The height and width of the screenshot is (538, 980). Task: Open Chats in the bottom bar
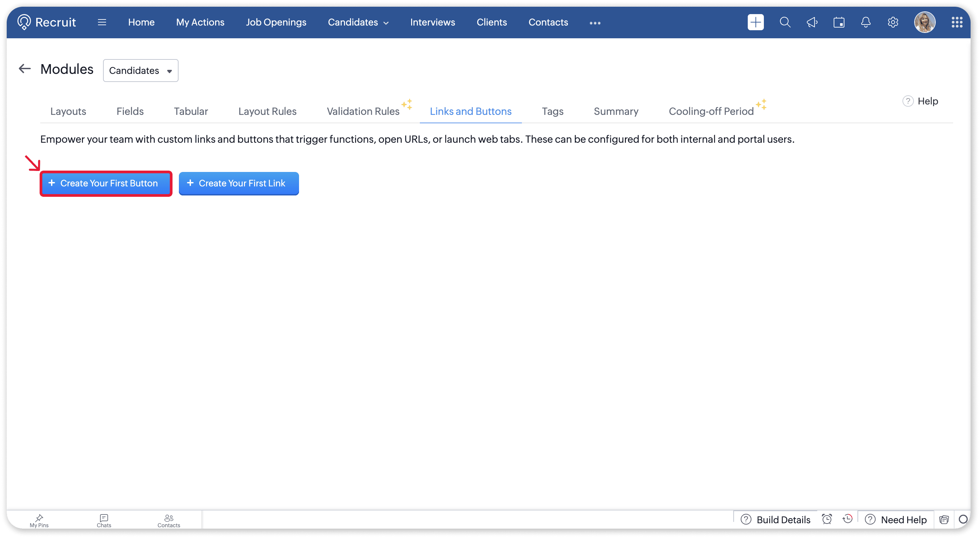click(x=104, y=520)
